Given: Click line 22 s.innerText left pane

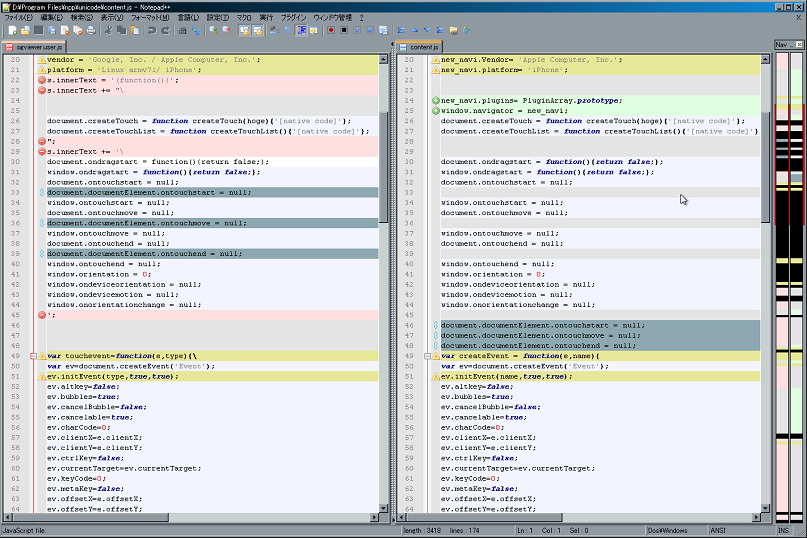Looking at the screenshot, I should [x=113, y=80].
